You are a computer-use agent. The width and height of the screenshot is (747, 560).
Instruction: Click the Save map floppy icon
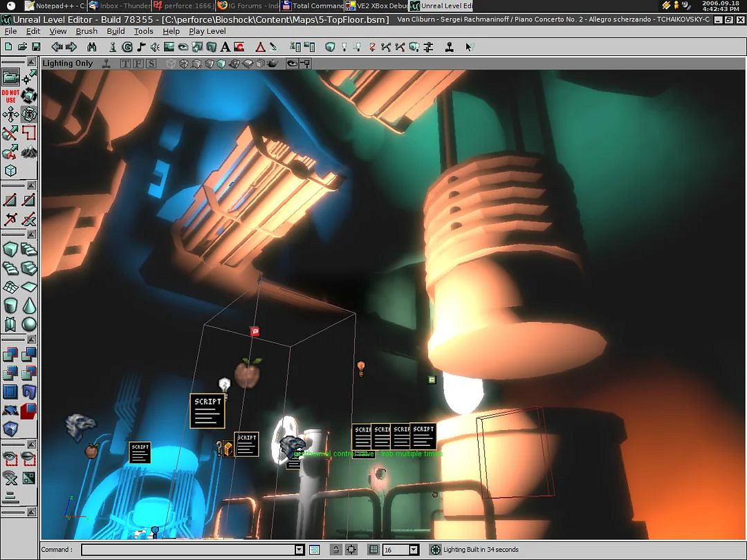click(x=36, y=47)
